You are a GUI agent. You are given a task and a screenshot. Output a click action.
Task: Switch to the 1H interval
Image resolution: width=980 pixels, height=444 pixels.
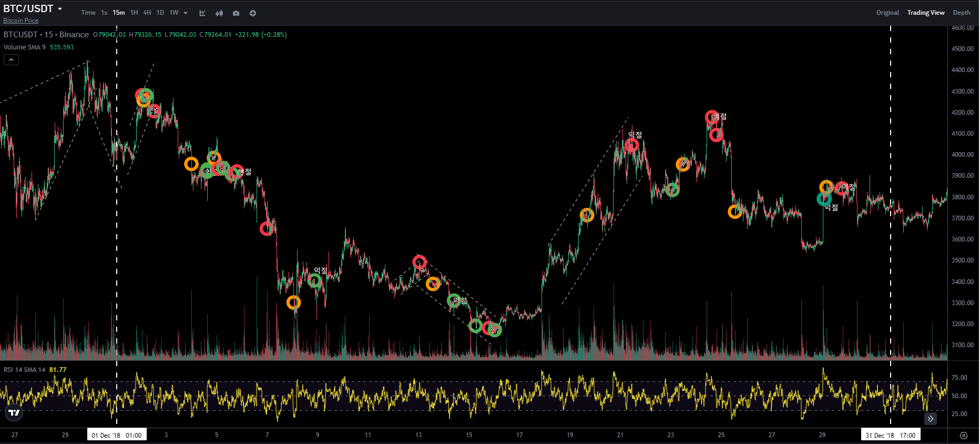[x=134, y=13]
